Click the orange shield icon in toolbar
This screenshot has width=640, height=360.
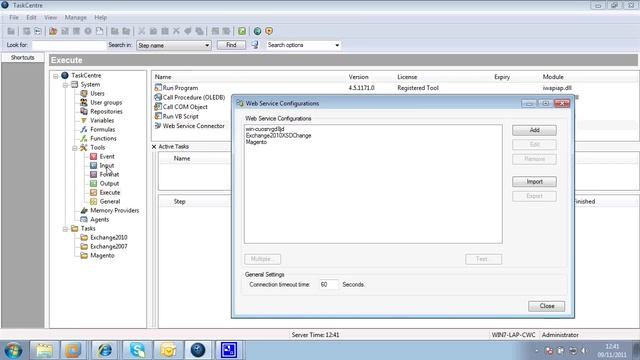pos(269,31)
